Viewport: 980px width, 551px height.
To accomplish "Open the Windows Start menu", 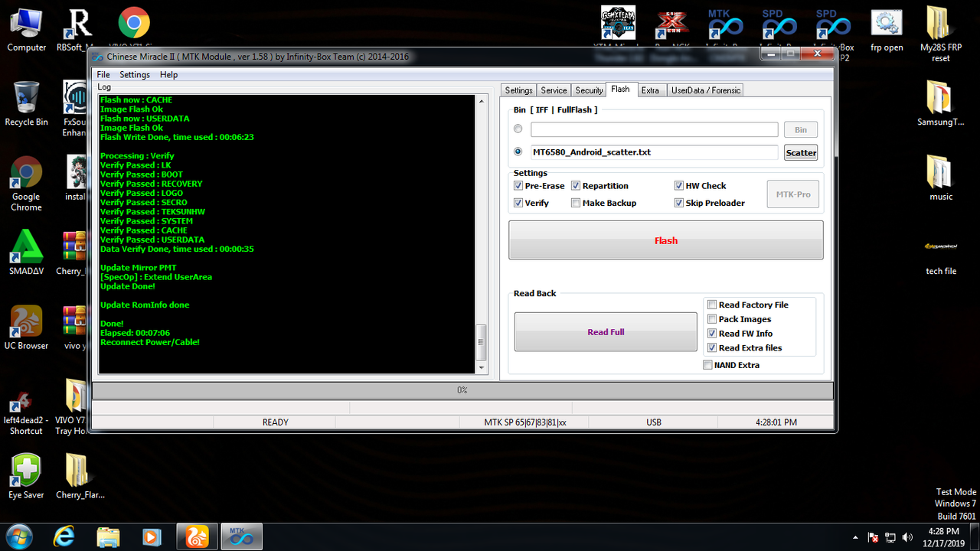I will tap(18, 536).
